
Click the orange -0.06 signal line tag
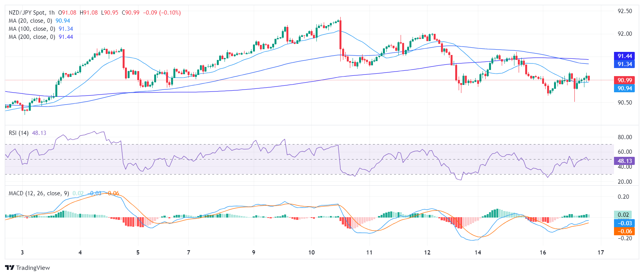coord(624,231)
